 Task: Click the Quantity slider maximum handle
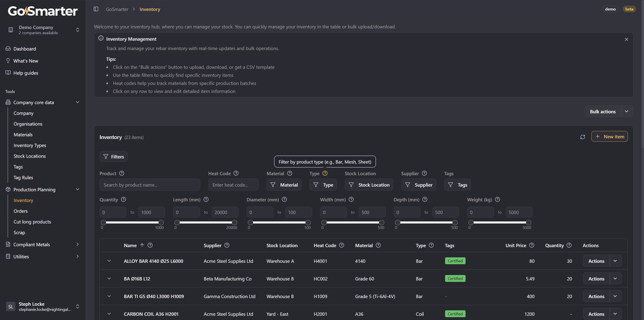click(161, 222)
